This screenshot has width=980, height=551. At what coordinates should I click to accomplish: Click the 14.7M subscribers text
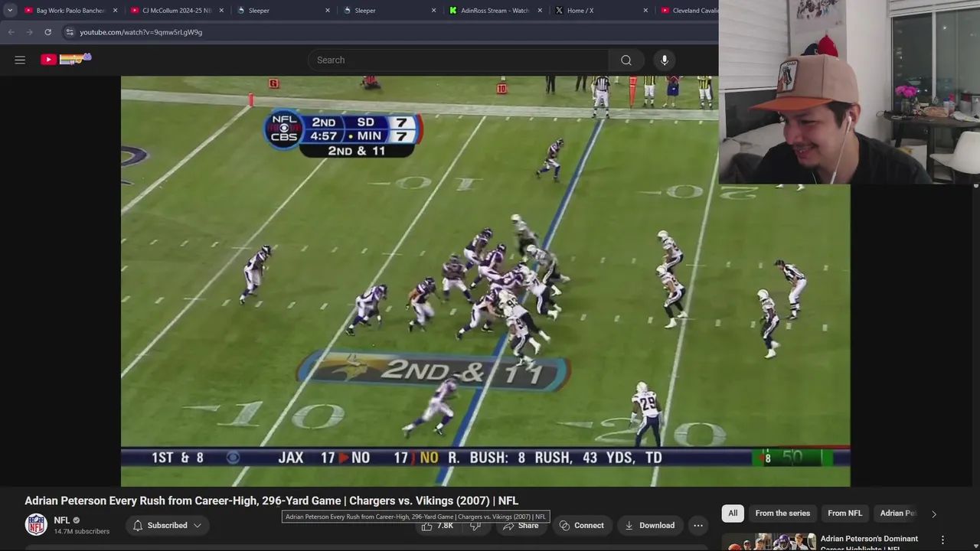click(x=82, y=531)
